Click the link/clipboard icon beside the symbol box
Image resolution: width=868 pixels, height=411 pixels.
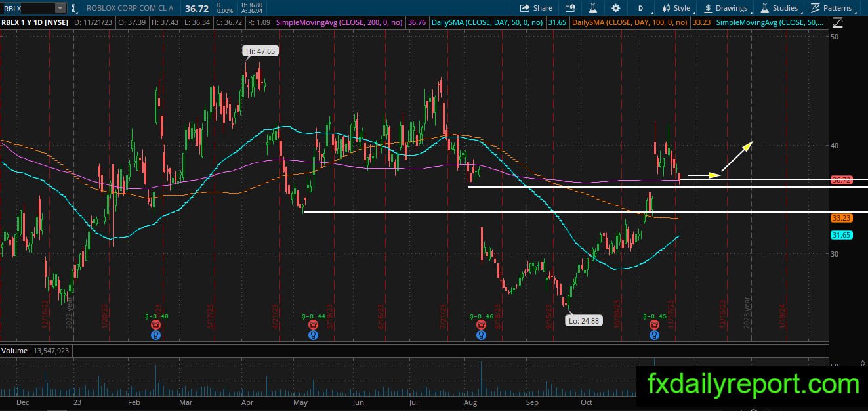(73, 8)
